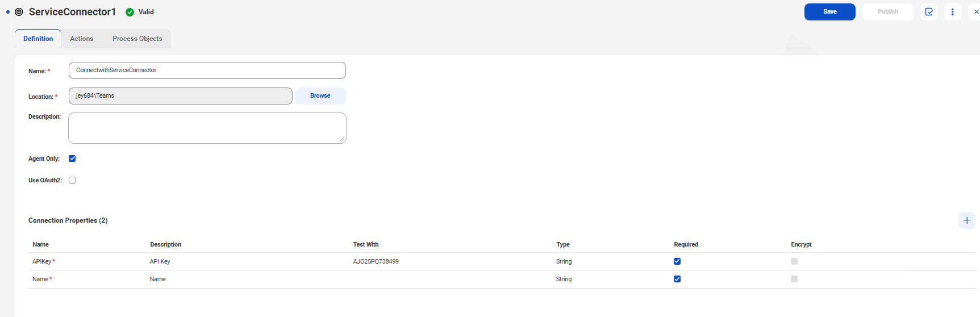The width and height of the screenshot is (980, 317).
Task: Switch to the Actions tab
Action: (82, 39)
